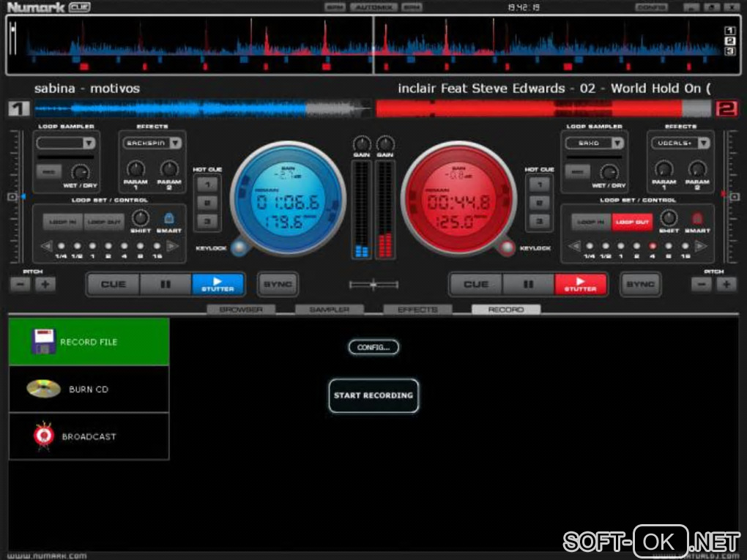Screen dimensions: 747x560
Task: Toggle deck 2 Smart loop lock icon
Action: coord(697,219)
